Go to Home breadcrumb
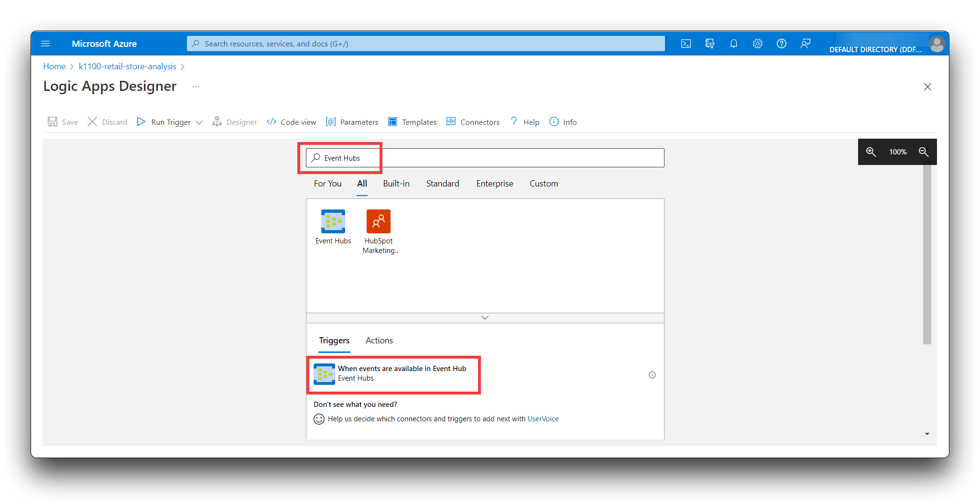This screenshot has width=980, height=504. (54, 66)
